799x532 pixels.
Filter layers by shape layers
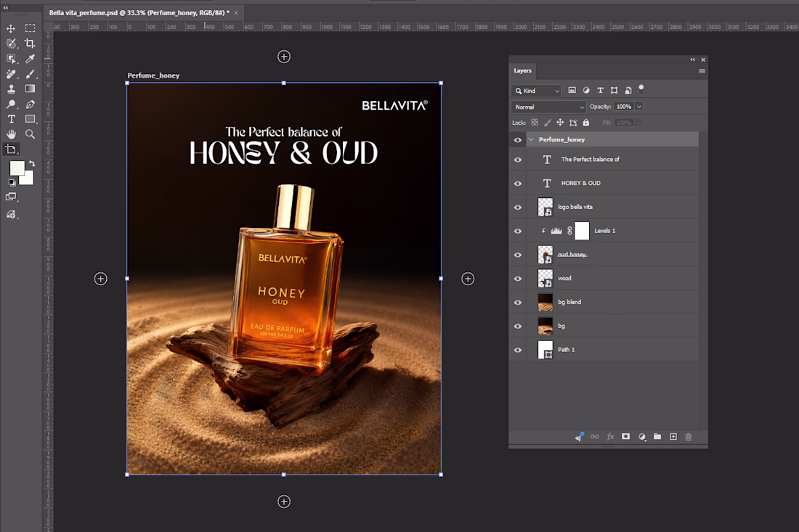614,91
